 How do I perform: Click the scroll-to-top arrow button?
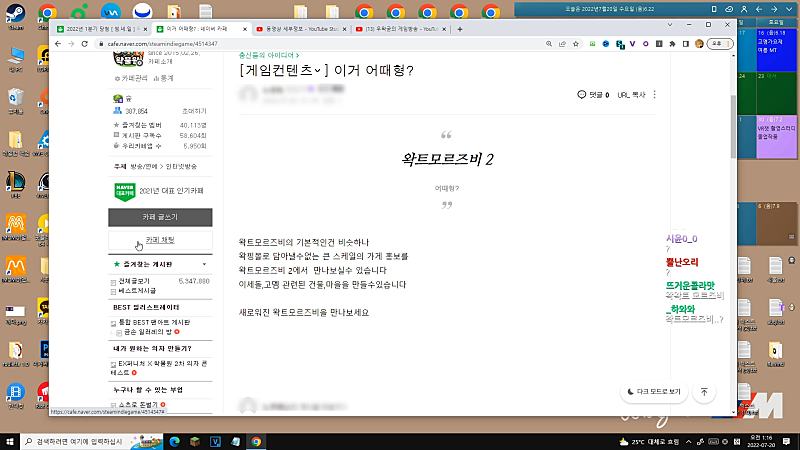click(705, 391)
